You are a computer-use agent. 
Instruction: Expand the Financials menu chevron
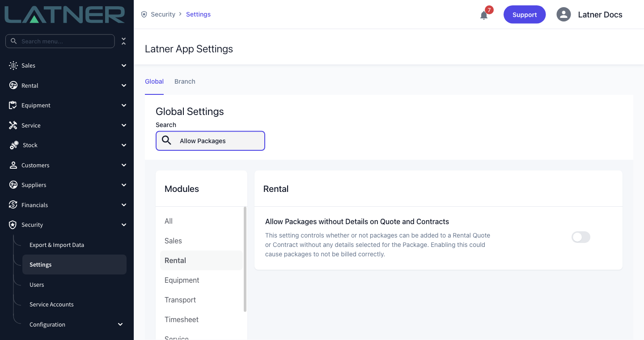124,205
